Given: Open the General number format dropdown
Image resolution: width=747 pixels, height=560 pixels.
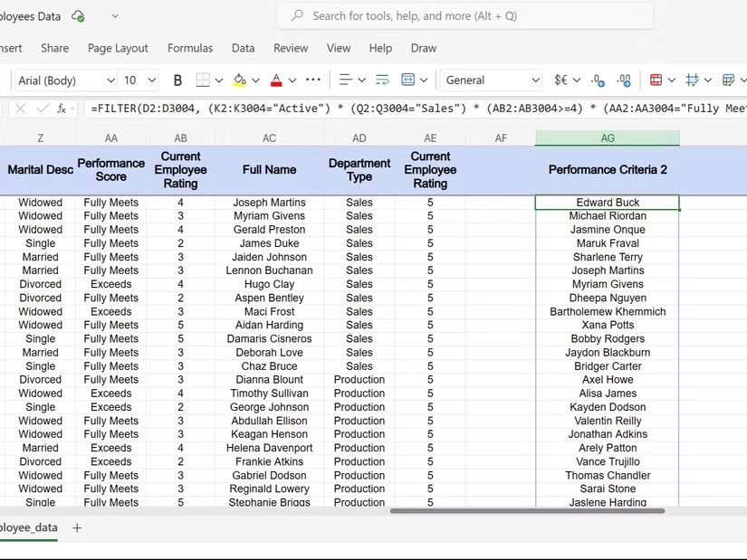Looking at the screenshot, I should 535,81.
